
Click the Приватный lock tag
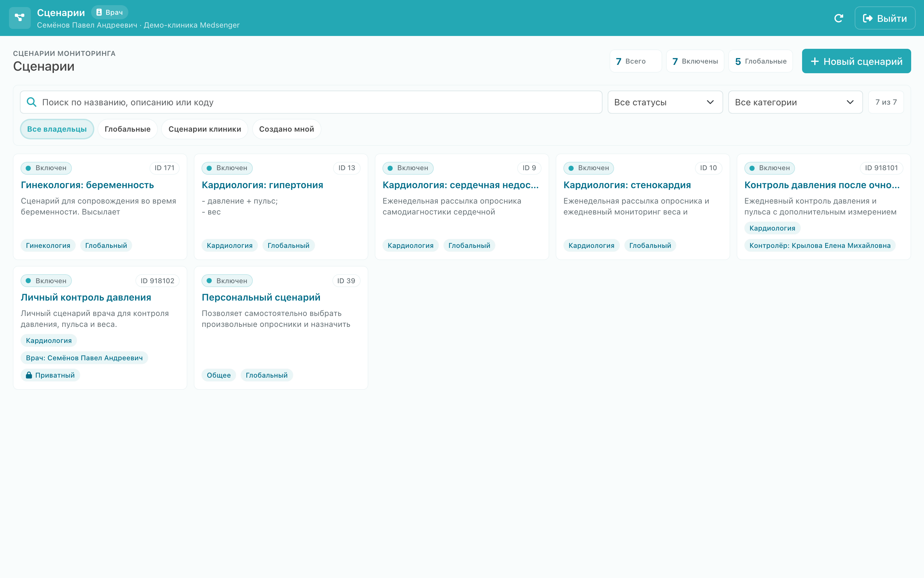pyautogui.click(x=50, y=375)
